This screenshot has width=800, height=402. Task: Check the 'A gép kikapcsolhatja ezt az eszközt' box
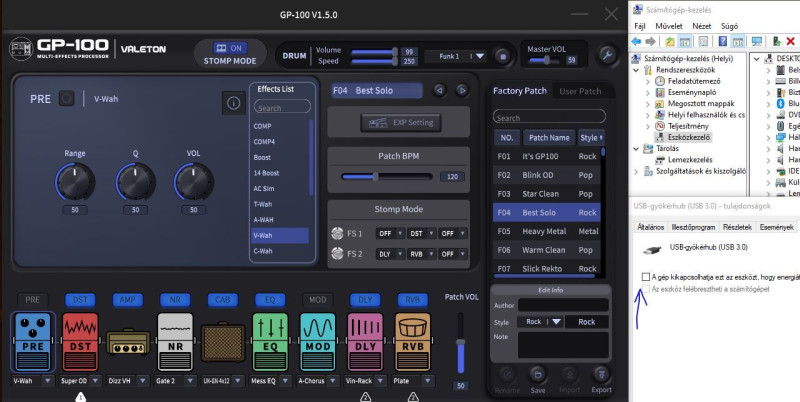coord(646,277)
